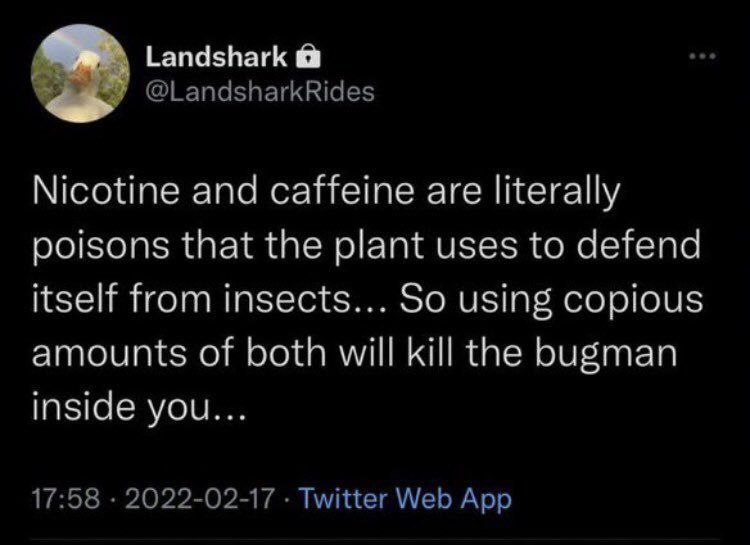The image size is (750, 545).
Task: Click the phrase 'inside you...' ending the tweet
Action: pyautogui.click(x=139, y=409)
